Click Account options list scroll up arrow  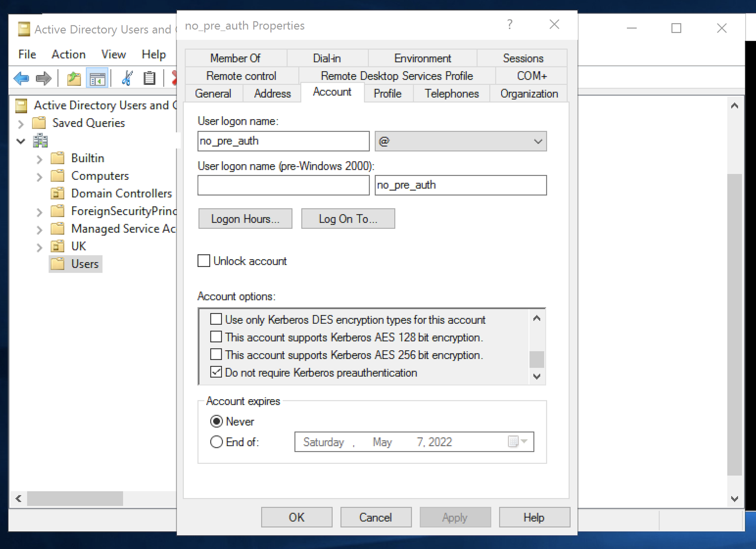(537, 318)
